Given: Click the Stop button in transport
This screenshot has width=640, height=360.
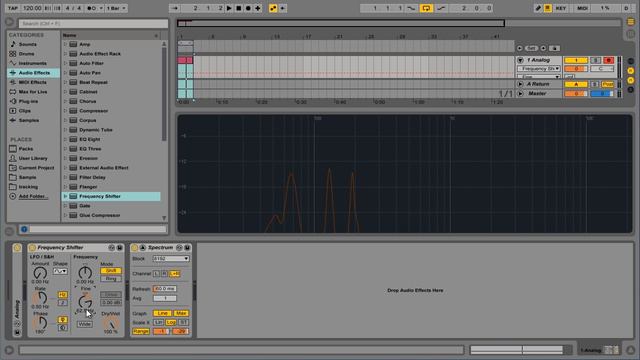Looking at the screenshot, I should (239, 8).
